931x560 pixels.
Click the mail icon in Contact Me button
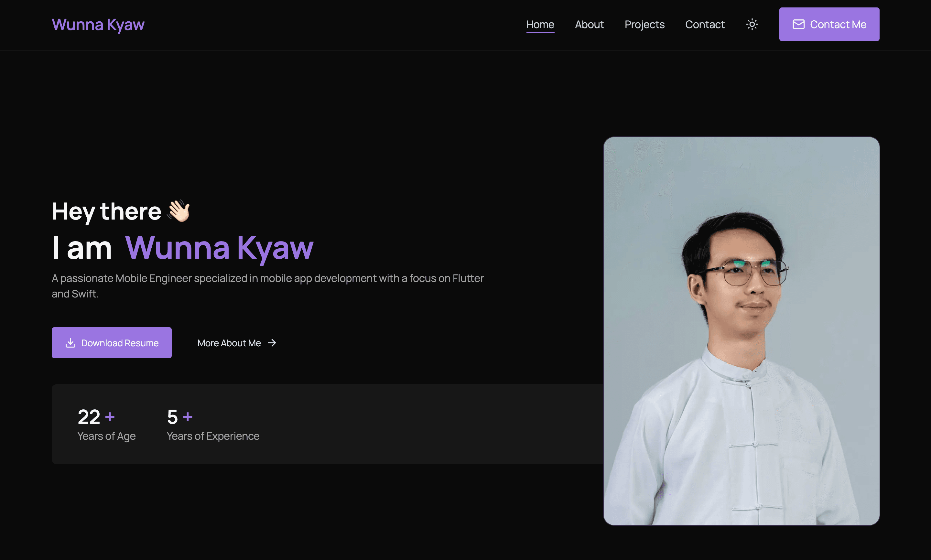click(798, 24)
